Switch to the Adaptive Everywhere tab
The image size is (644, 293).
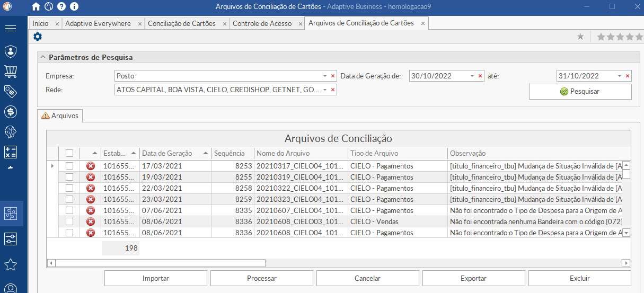[x=99, y=24]
